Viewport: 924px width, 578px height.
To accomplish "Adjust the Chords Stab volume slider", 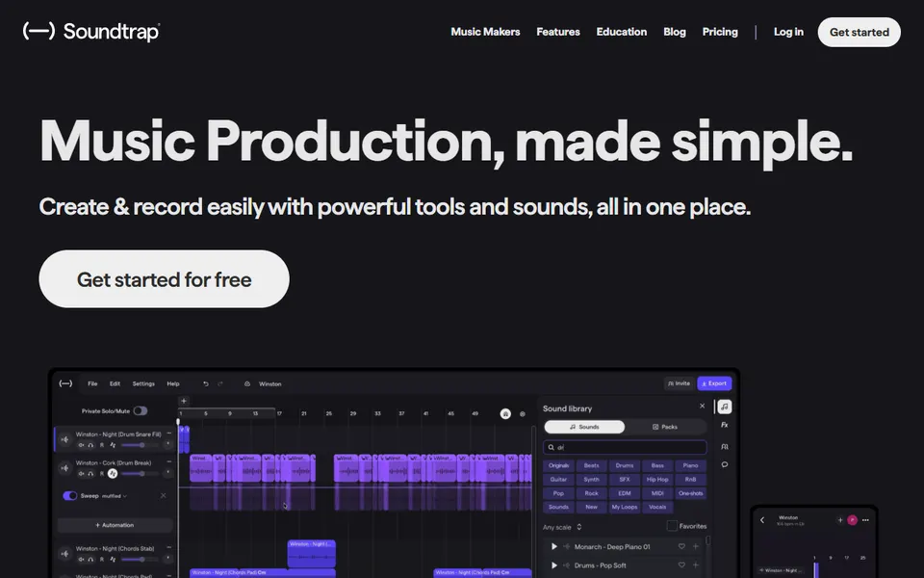I will 140,559.
